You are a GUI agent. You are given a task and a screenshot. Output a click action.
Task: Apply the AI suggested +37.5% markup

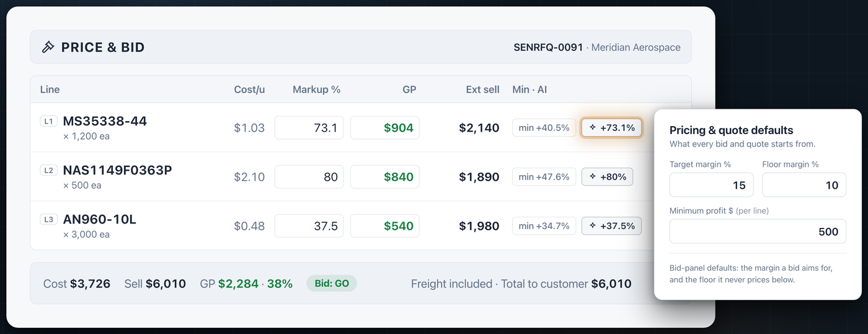click(x=611, y=226)
